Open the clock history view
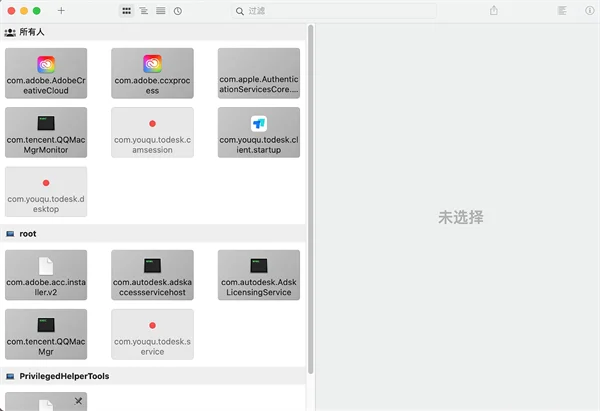 tap(178, 11)
